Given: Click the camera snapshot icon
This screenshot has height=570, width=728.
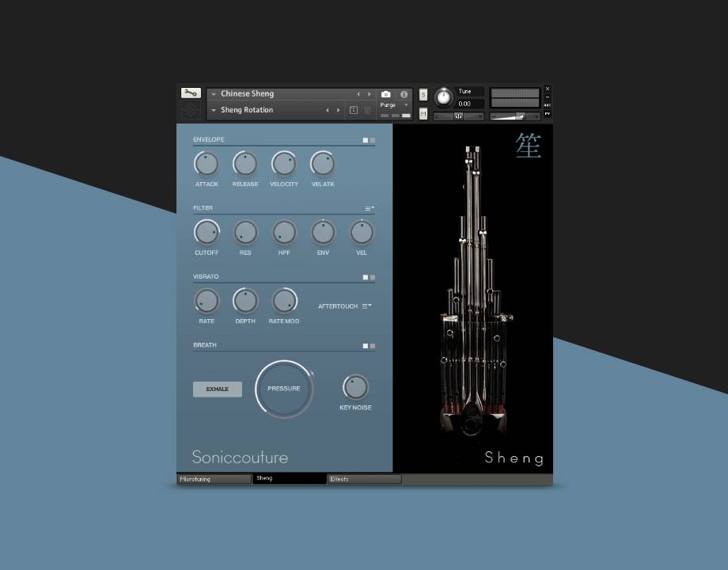Looking at the screenshot, I should click(386, 94).
